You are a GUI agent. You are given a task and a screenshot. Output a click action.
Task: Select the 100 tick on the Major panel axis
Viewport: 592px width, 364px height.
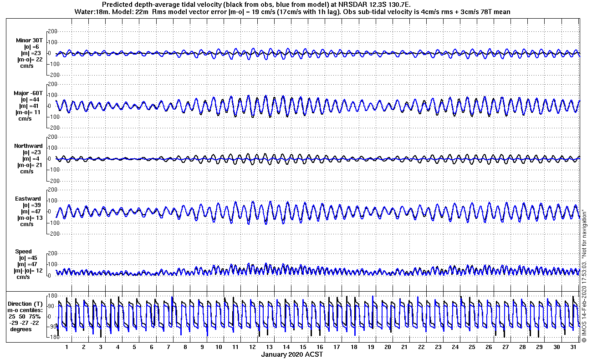(52, 95)
